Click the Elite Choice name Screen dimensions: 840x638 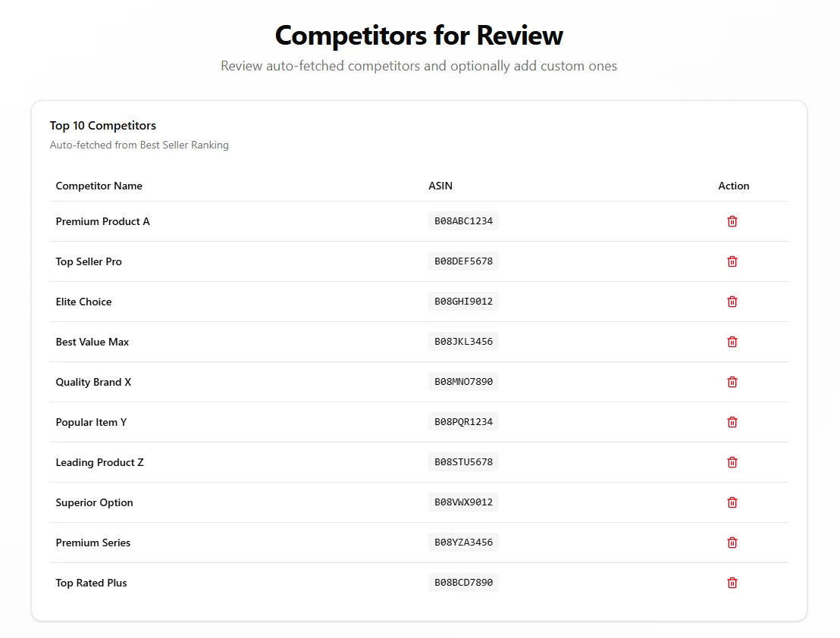(83, 302)
